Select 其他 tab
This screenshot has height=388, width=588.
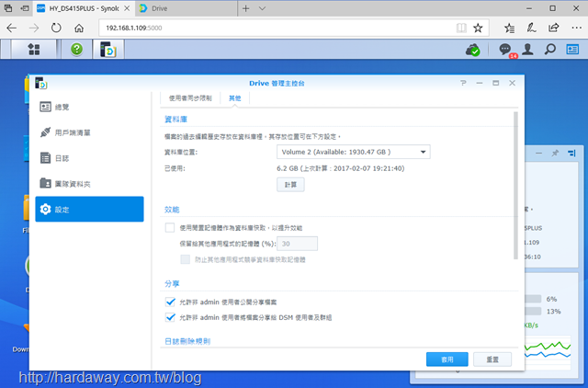235,98
